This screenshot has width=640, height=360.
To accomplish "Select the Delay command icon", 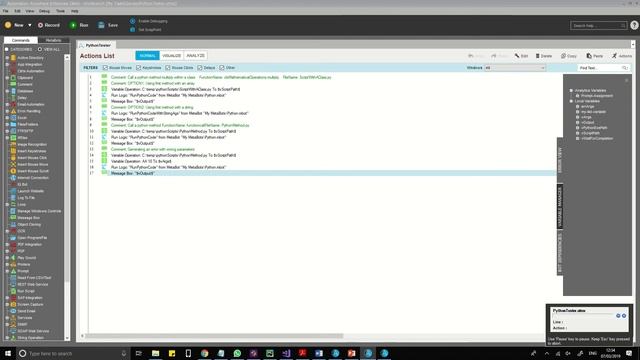I will [x=13, y=98].
